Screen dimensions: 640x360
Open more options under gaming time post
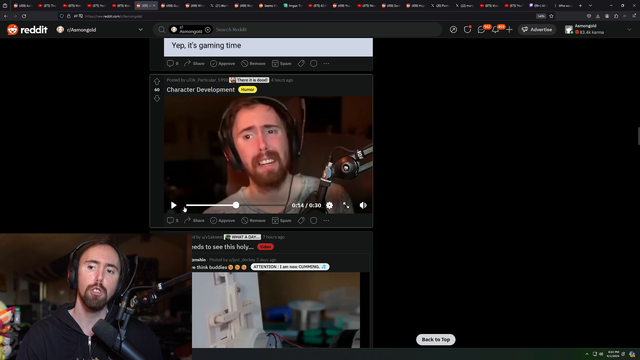click(326, 63)
